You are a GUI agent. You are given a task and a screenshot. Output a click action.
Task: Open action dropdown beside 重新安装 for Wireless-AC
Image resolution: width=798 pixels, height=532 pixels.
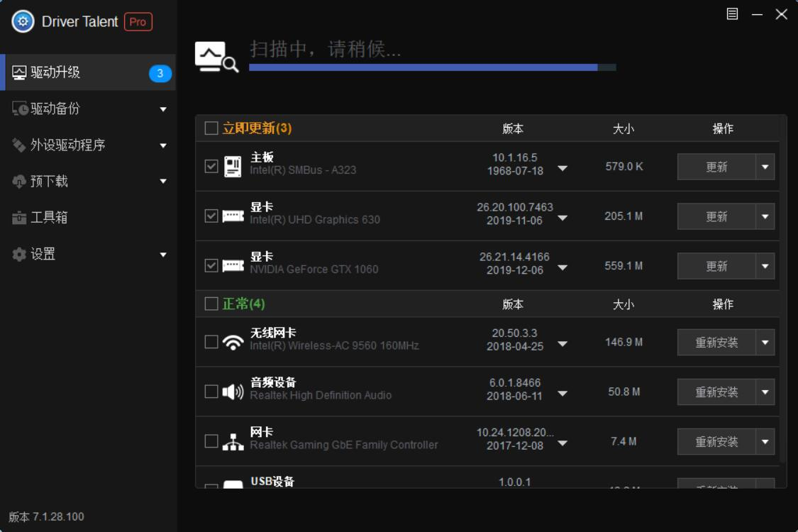pyautogui.click(x=765, y=342)
